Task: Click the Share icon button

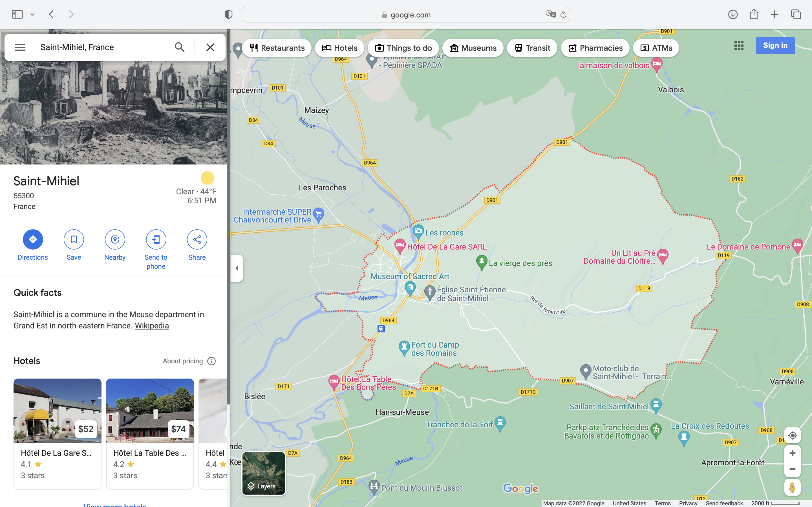Action: (x=197, y=239)
